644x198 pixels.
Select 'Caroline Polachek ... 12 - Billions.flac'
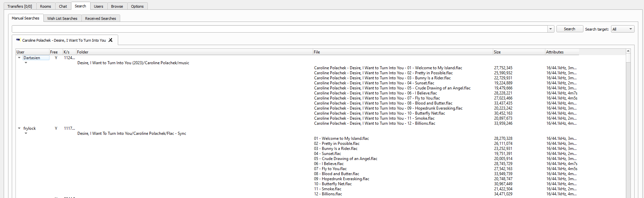[375, 123]
